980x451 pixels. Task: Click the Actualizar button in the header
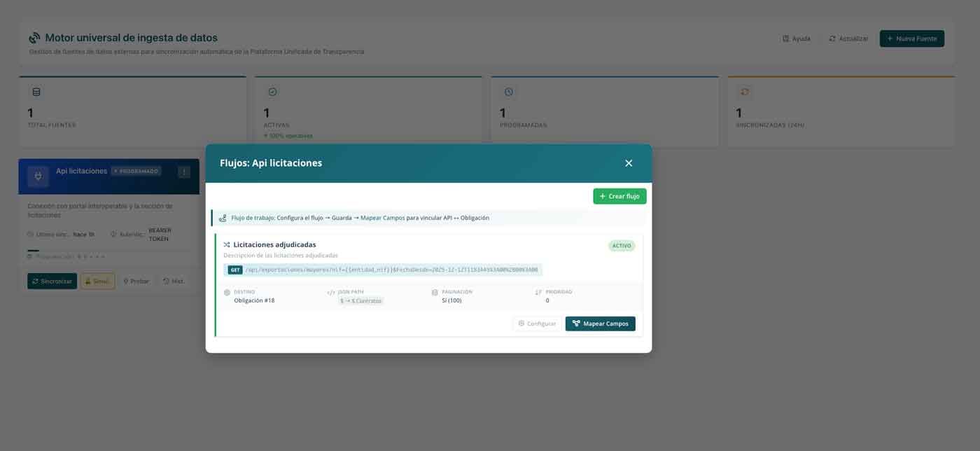(848, 39)
